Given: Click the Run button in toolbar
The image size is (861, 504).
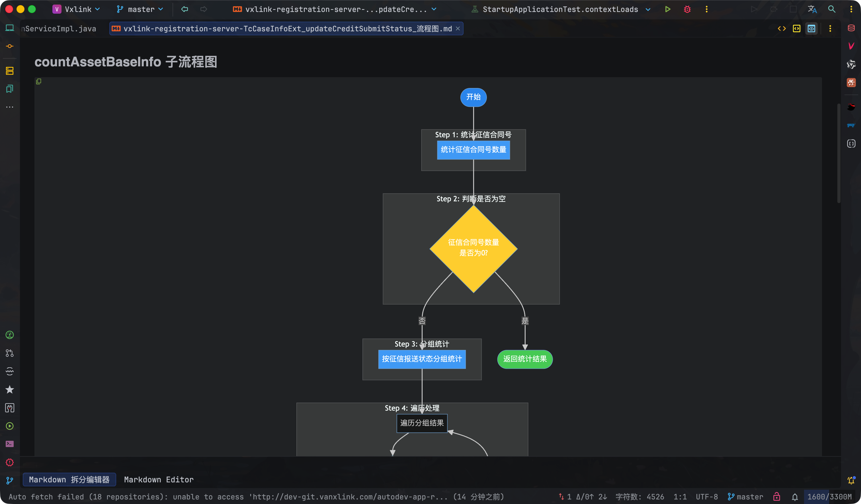Looking at the screenshot, I should point(667,9).
